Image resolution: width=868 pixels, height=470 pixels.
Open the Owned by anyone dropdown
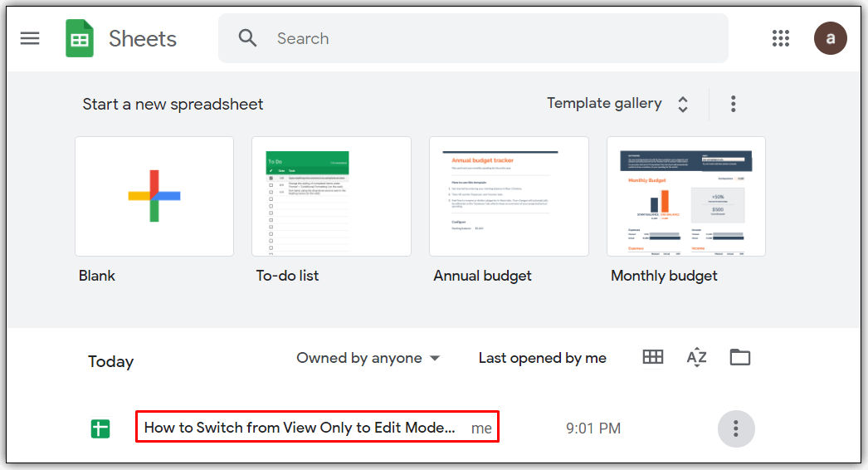pyautogui.click(x=368, y=358)
